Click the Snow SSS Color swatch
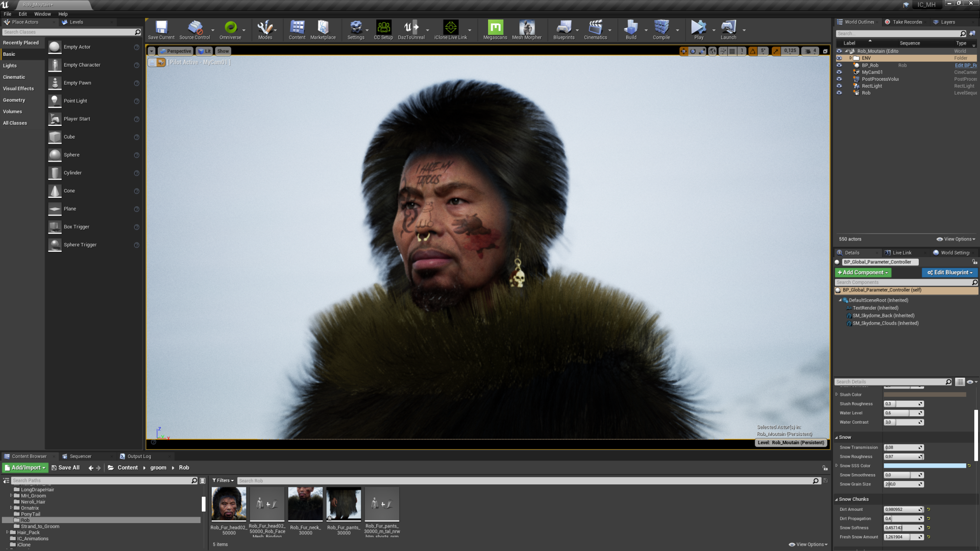Viewport: 980px width, 551px height. point(924,466)
